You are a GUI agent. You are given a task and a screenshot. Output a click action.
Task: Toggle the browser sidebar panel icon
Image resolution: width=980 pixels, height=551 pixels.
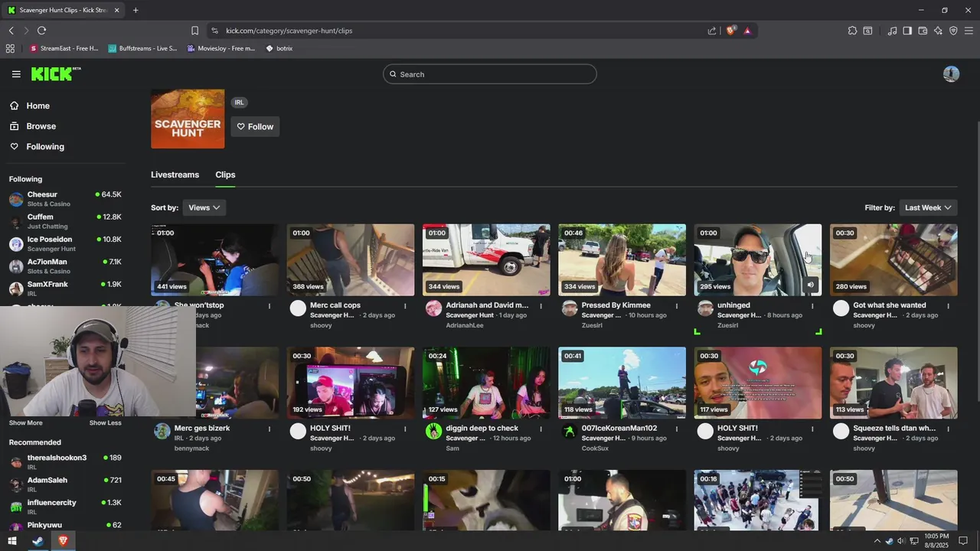[907, 31]
